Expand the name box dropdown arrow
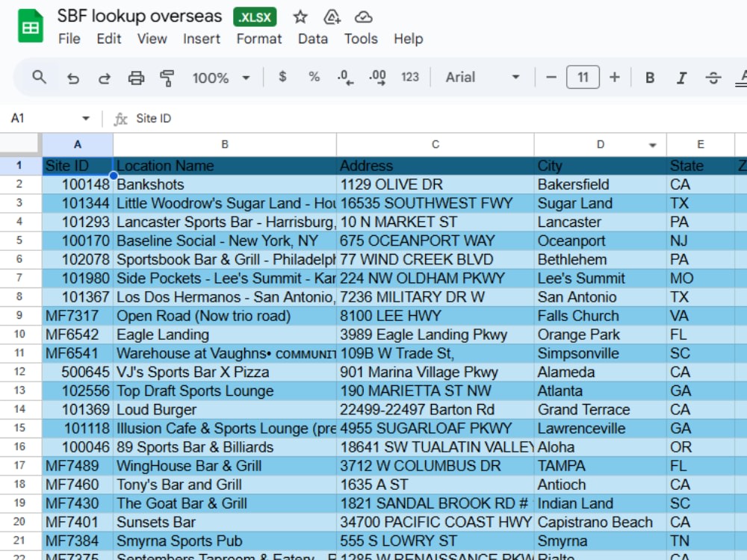747x560 pixels. click(x=86, y=118)
